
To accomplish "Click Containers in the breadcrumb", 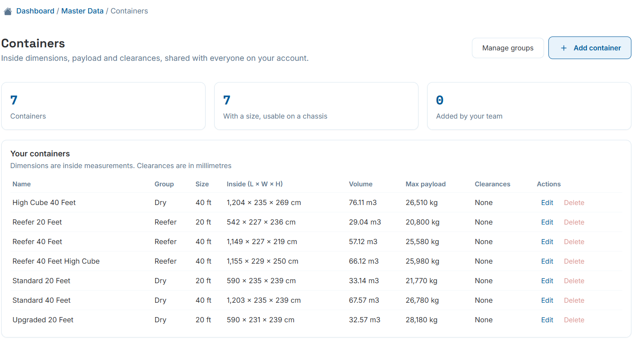I will tap(129, 11).
